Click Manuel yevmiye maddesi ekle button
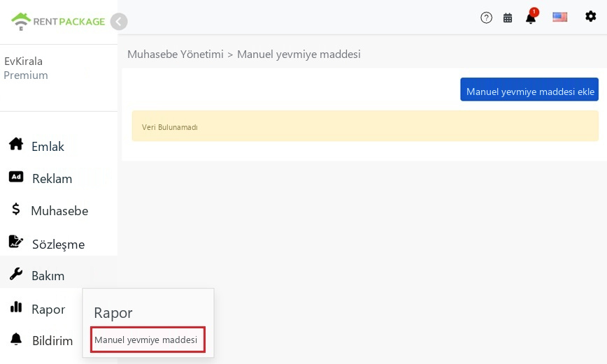 click(x=529, y=89)
